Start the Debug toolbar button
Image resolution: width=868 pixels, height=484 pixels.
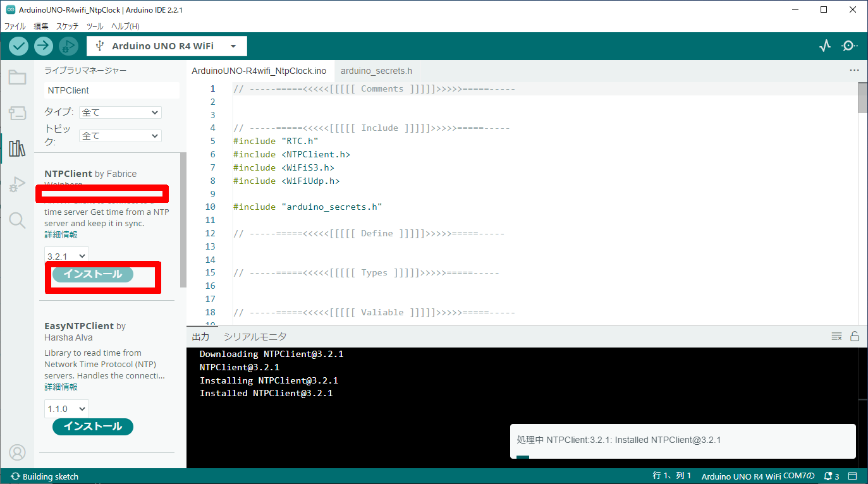click(68, 45)
